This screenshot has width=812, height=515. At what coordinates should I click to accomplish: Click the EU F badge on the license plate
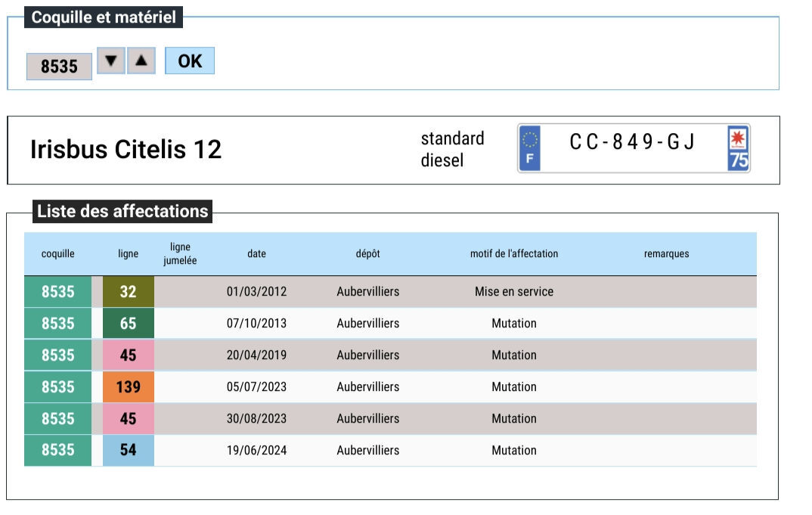[x=529, y=148]
